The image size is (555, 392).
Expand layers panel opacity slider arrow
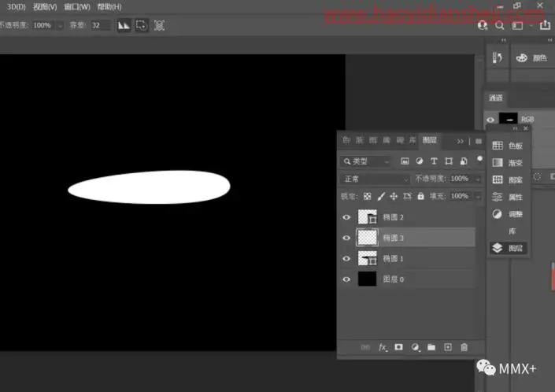[478, 179]
